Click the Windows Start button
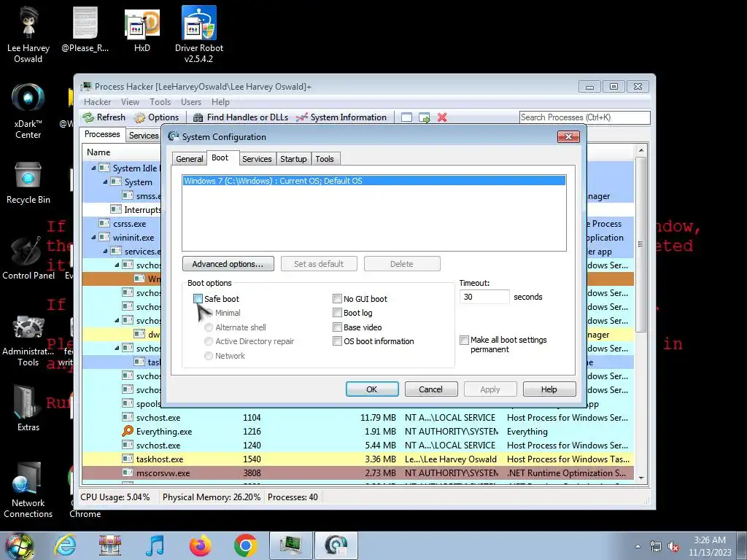 (x=19, y=546)
